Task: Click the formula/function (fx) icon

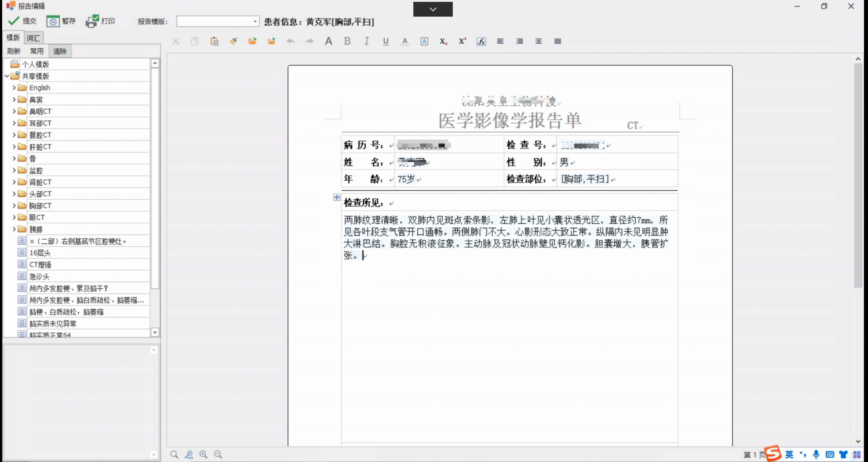Action: [481, 41]
